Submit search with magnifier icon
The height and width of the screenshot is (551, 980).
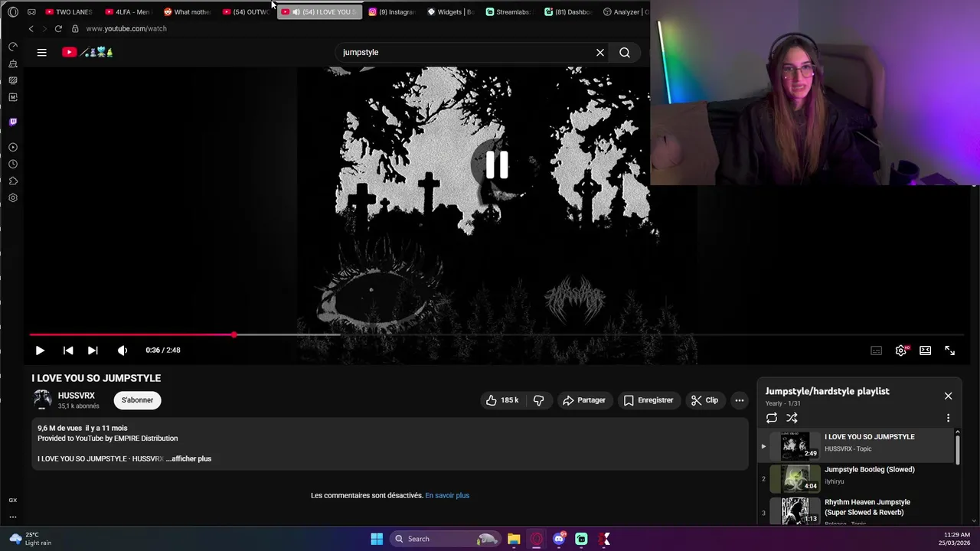tap(625, 52)
